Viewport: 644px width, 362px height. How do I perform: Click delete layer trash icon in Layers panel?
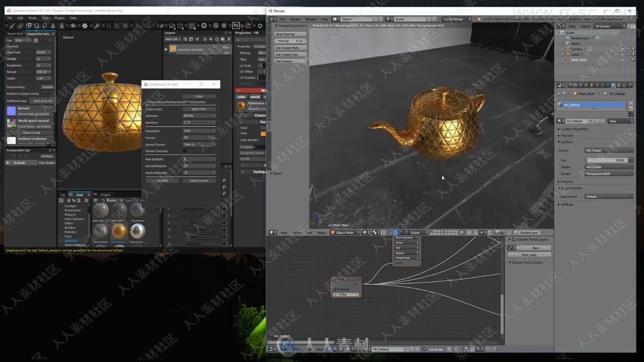pos(229,39)
